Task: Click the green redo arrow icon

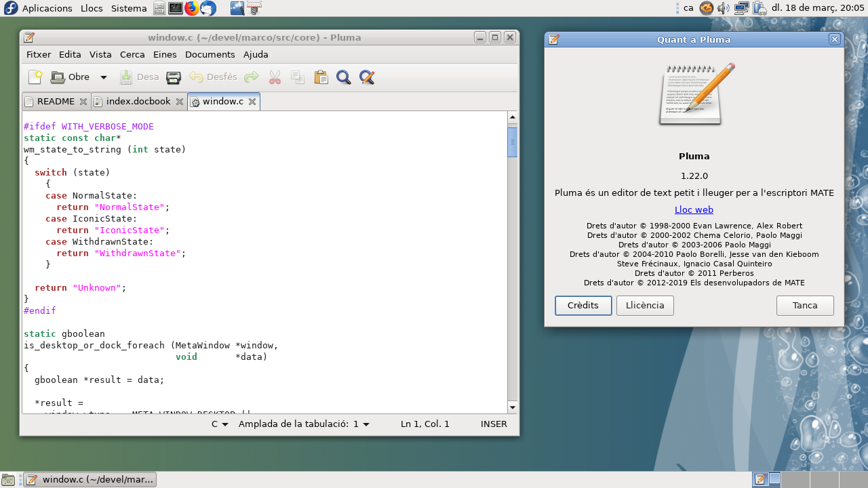Action: [x=252, y=77]
